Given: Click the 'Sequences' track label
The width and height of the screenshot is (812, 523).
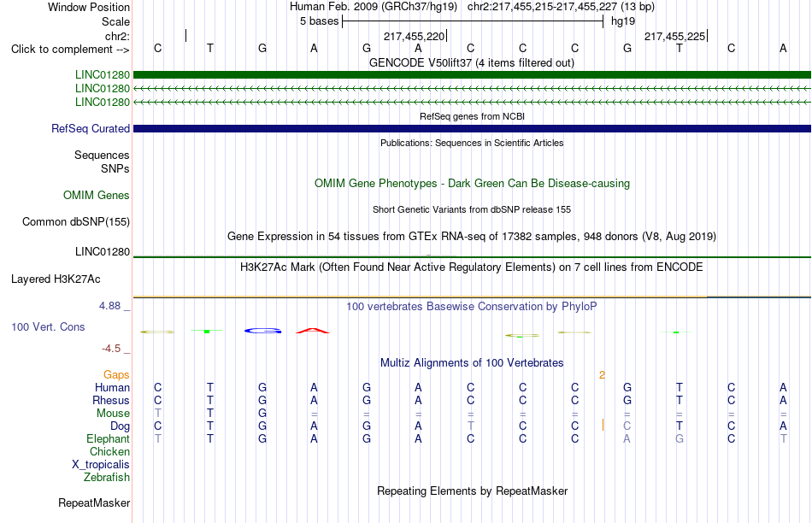Looking at the screenshot, I should (x=102, y=155).
